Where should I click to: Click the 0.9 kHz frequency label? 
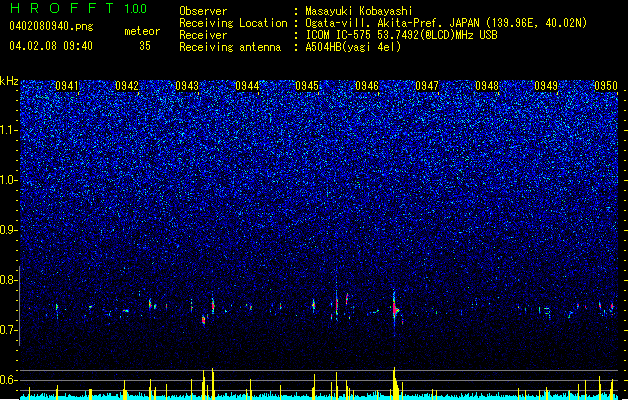coord(9,230)
